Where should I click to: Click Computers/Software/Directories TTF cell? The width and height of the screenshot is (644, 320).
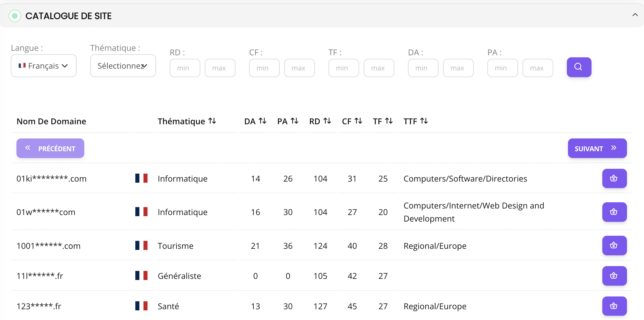coord(465,179)
